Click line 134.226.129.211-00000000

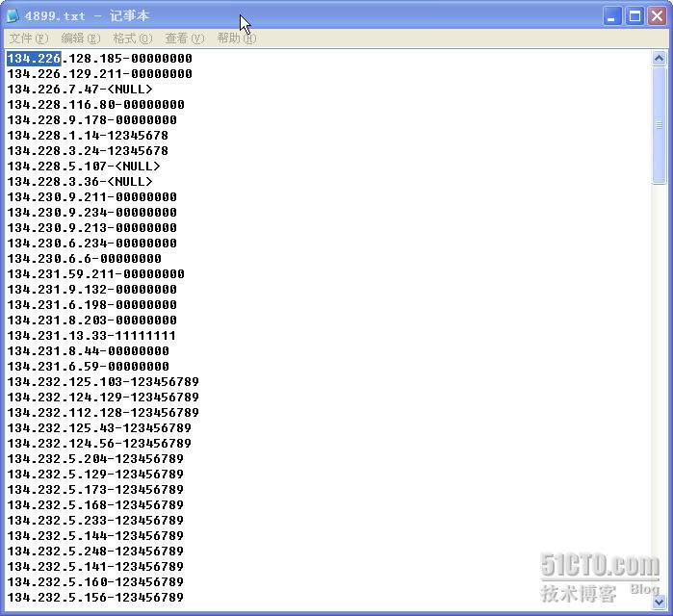tap(99, 74)
